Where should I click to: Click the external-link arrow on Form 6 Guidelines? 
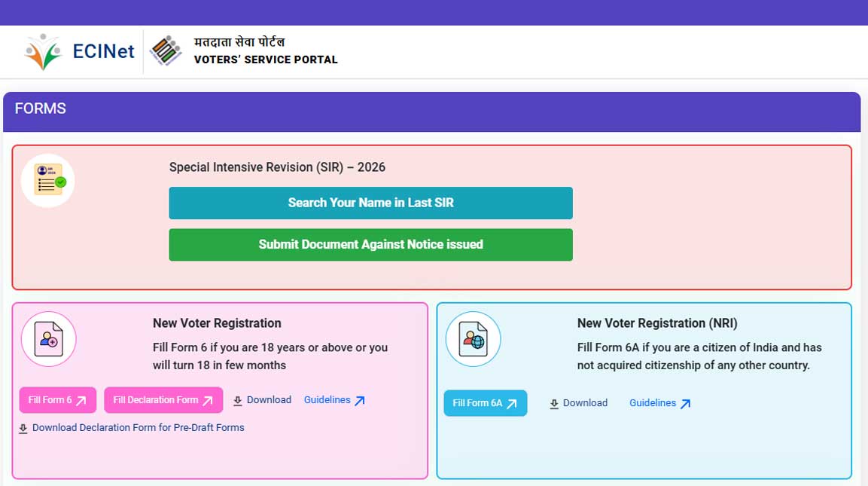coord(360,401)
